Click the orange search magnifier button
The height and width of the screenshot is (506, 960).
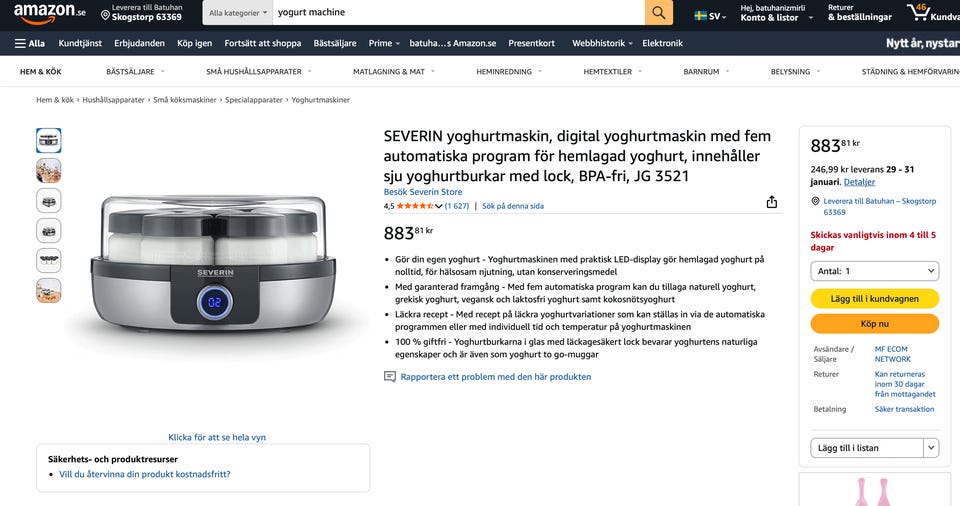659,12
